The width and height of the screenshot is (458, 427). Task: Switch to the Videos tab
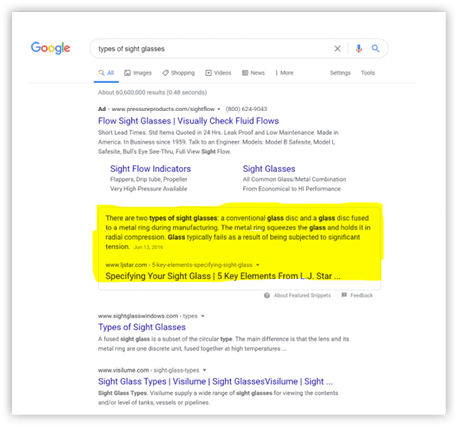[x=218, y=73]
